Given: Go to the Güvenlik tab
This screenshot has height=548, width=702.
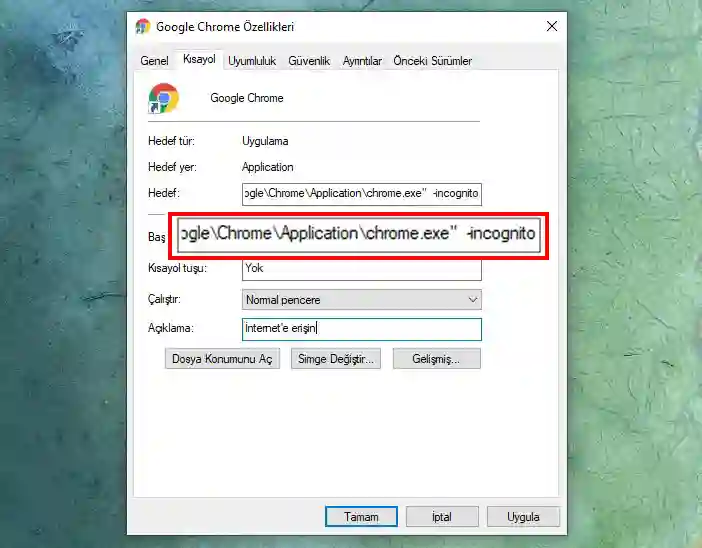Looking at the screenshot, I should click(309, 61).
